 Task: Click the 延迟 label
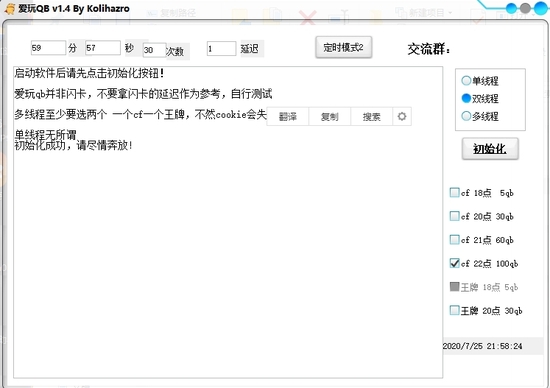[249, 49]
